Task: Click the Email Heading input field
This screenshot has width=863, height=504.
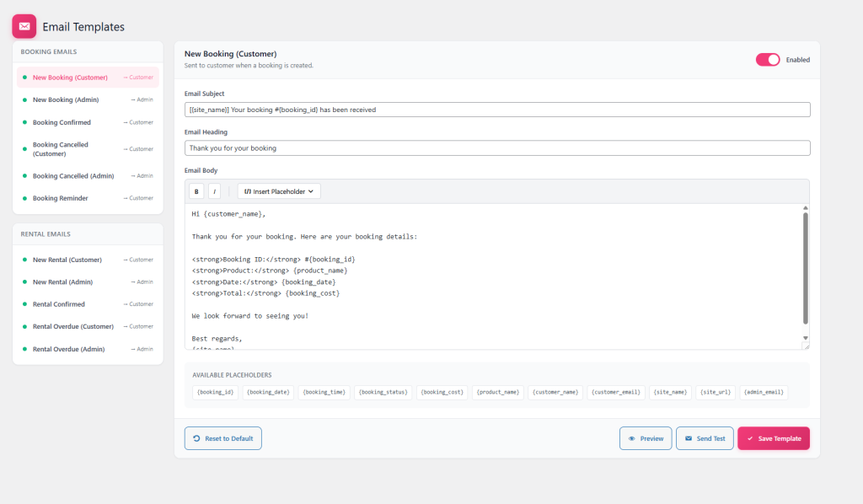Action: coord(497,148)
